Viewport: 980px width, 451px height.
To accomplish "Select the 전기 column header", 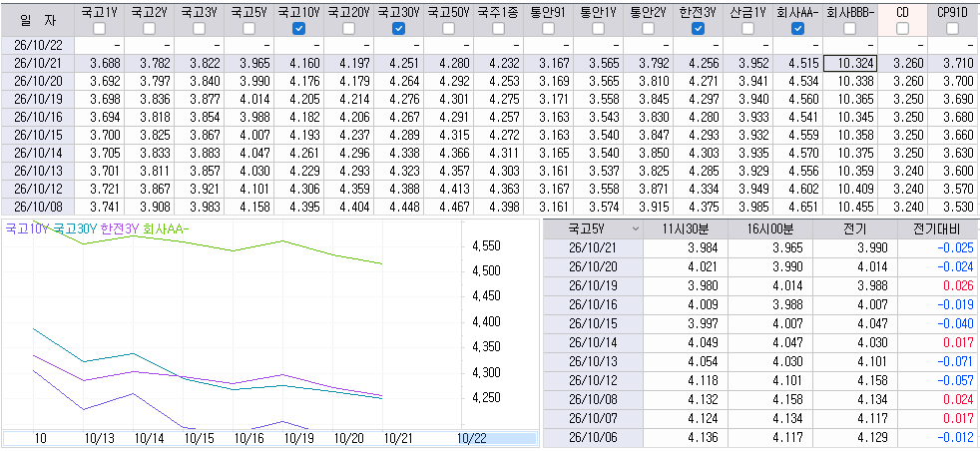I will click(855, 229).
